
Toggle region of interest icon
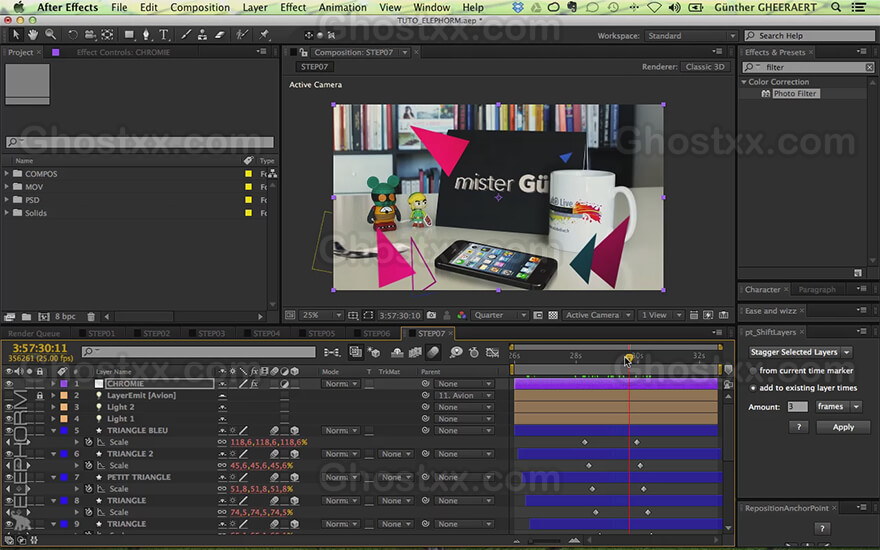click(x=368, y=315)
